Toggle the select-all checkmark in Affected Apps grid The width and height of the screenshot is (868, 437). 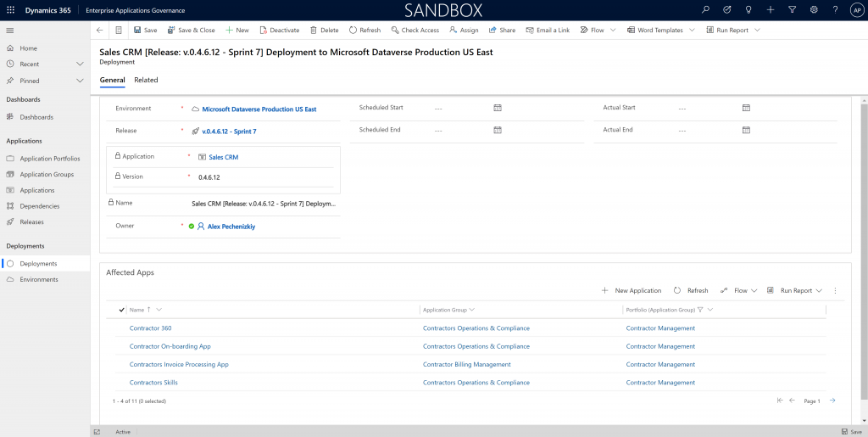(122, 310)
